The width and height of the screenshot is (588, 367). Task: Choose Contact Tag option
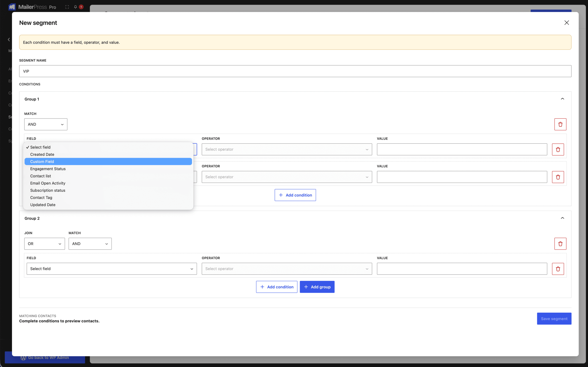pos(108,198)
